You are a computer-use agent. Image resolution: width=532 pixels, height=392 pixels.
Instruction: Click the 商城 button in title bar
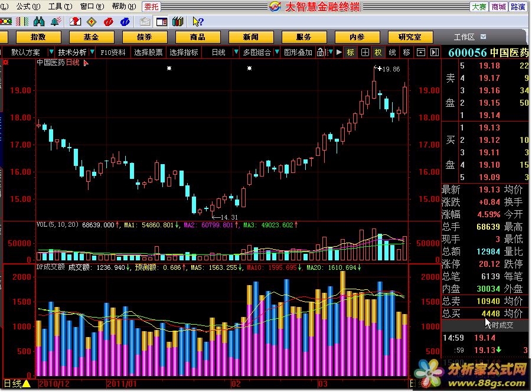point(498,6)
